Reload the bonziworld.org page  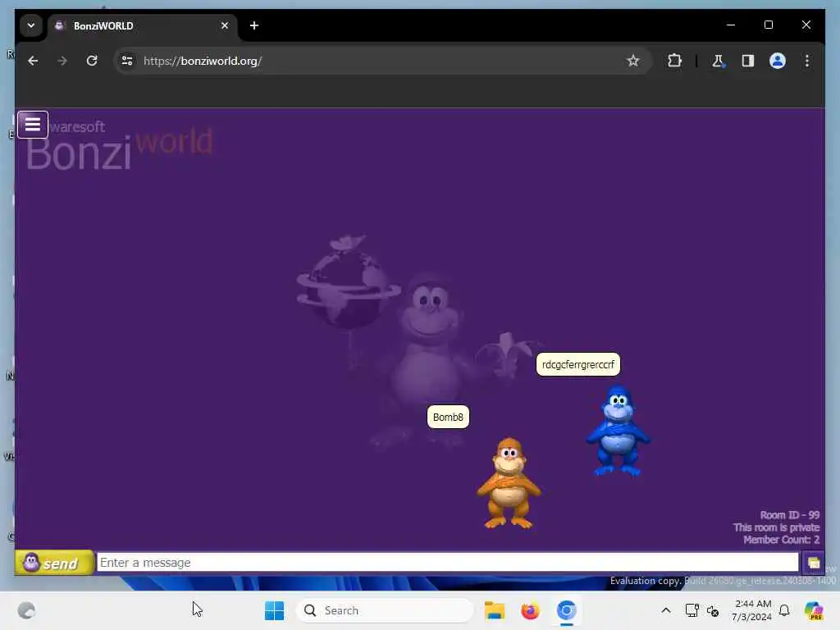coord(92,61)
